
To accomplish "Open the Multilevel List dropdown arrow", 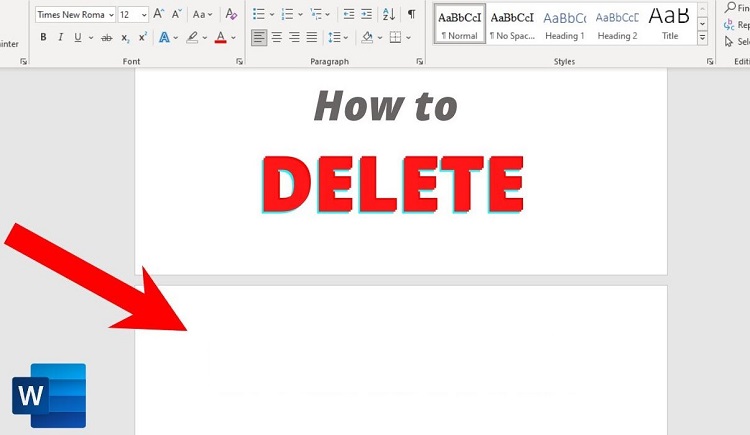I will [328, 14].
